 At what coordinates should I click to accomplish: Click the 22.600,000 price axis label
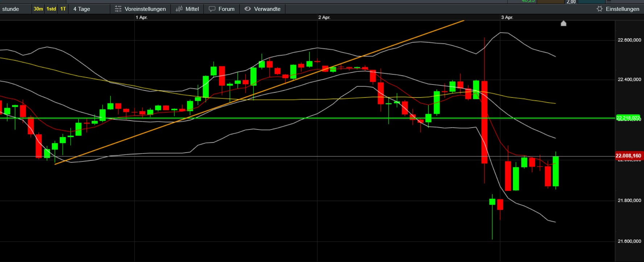[x=629, y=40]
